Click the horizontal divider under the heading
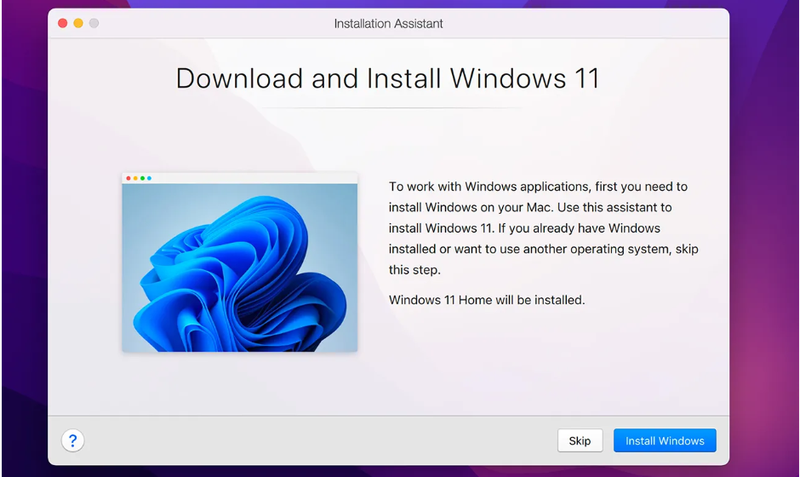 (x=388, y=107)
